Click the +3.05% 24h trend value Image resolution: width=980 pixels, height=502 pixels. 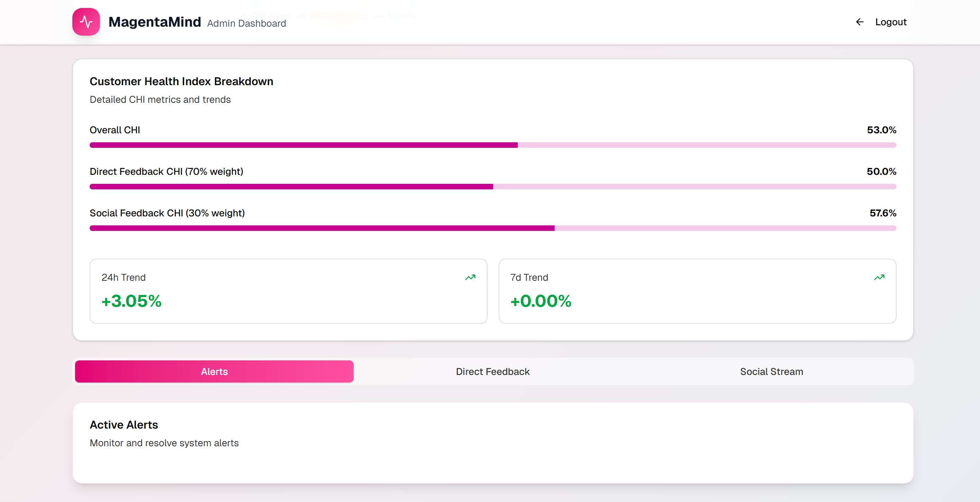tap(131, 301)
